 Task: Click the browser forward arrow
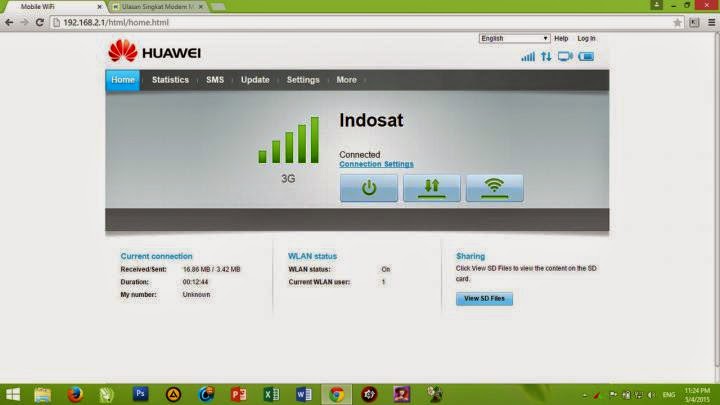click(x=24, y=22)
